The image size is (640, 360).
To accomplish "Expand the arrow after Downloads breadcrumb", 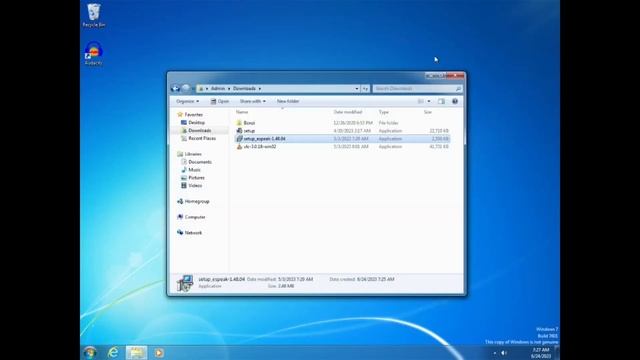I will tap(260, 89).
